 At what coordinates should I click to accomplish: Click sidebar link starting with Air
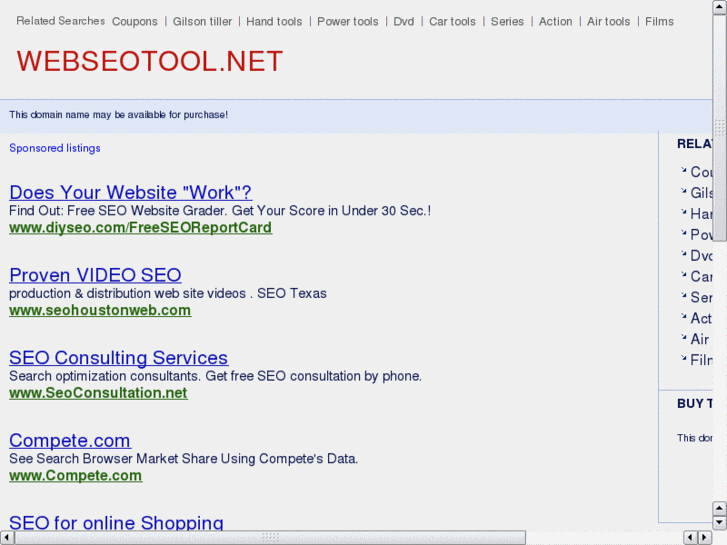click(700, 339)
